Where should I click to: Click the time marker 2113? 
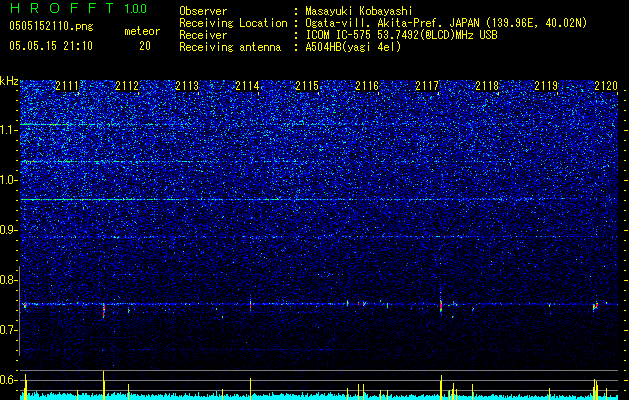(187, 86)
